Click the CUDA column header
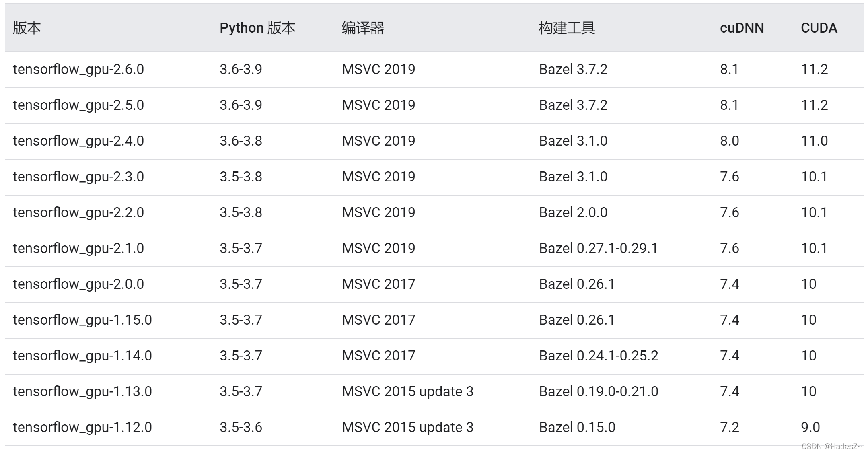868x453 pixels. [x=819, y=28]
